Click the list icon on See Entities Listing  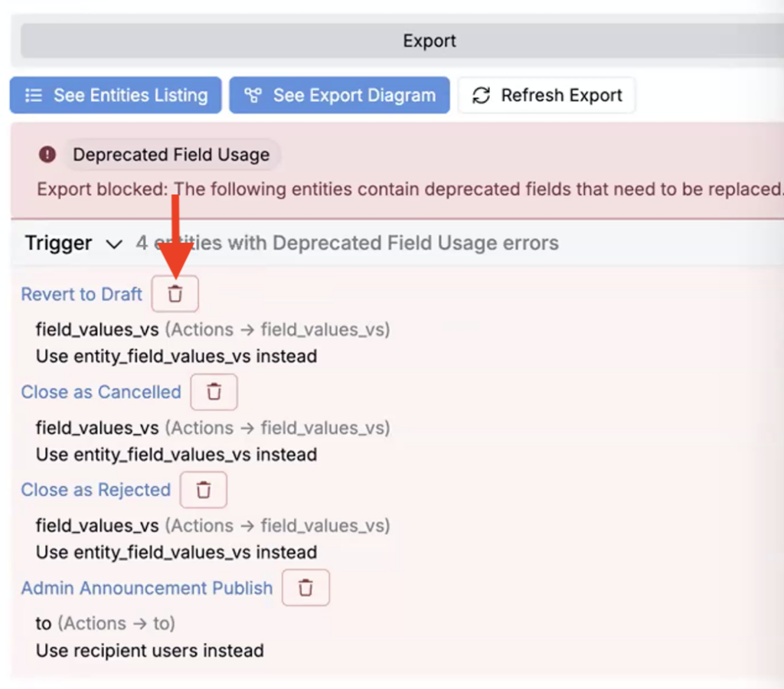(x=34, y=96)
